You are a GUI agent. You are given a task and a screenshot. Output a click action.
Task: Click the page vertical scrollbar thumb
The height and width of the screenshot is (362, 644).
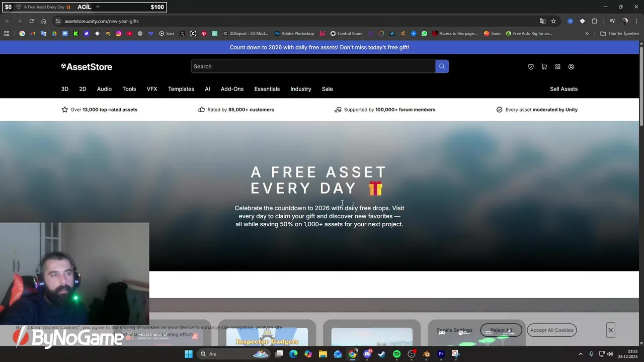pos(641,85)
